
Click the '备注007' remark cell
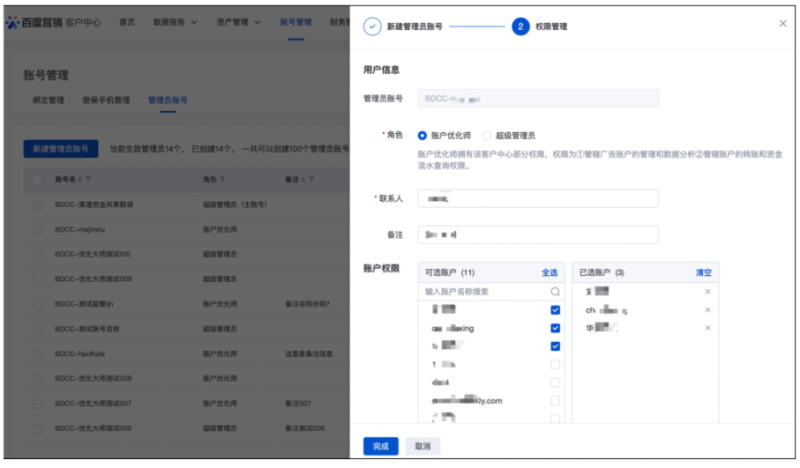[298, 403]
